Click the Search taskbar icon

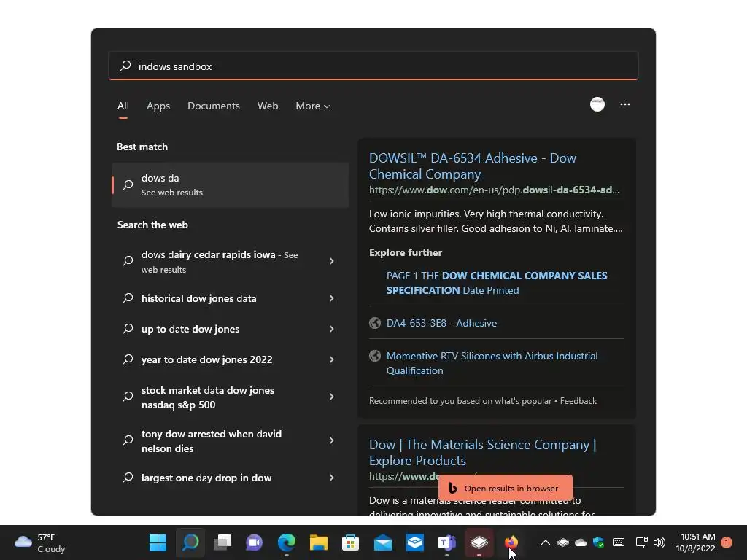190,542
